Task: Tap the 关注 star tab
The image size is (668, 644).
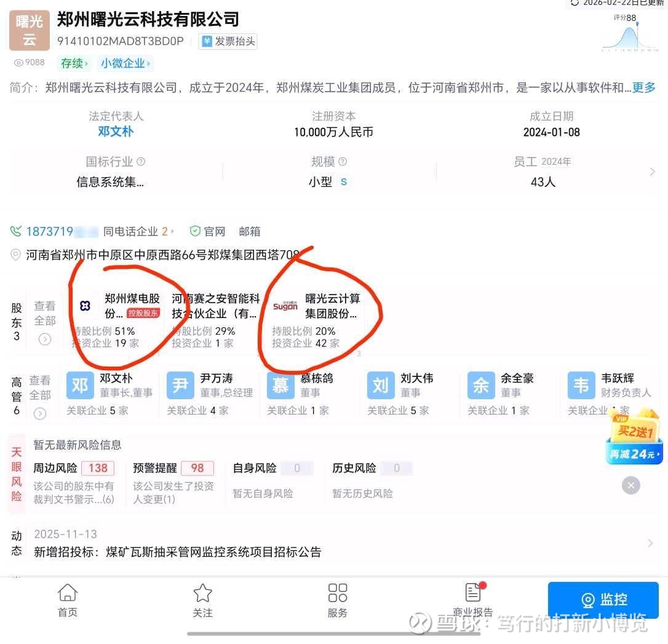Action: pyautogui.click(x=202, y=600)
